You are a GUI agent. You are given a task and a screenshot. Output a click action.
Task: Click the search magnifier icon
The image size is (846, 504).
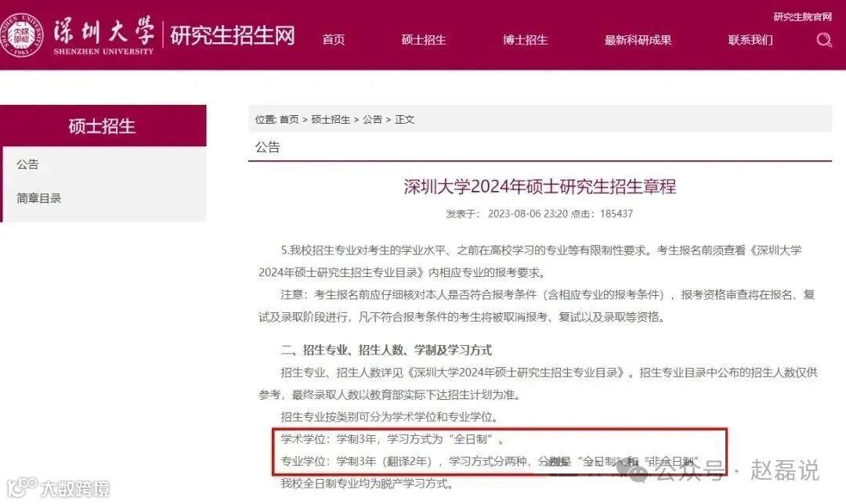point(824,40)
